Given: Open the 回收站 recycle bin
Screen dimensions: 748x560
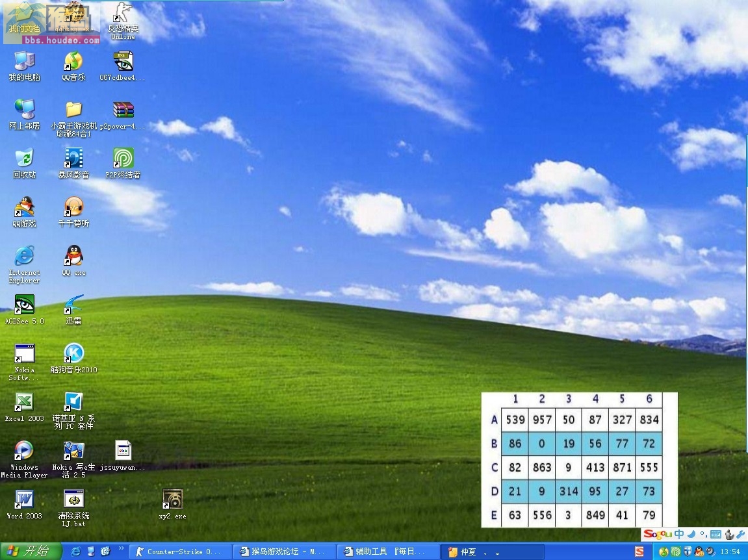Looking at the screenshot, I should pos(24,164).
